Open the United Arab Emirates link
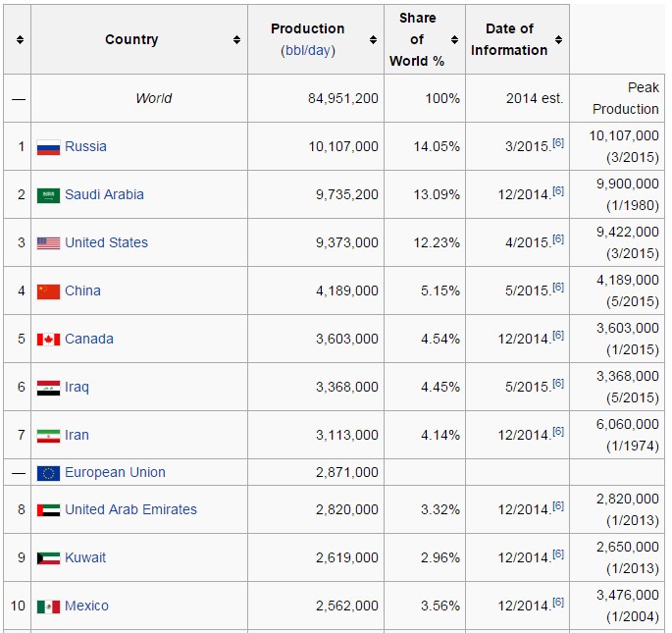Viewport: 672px width, 633px height. 130,509
